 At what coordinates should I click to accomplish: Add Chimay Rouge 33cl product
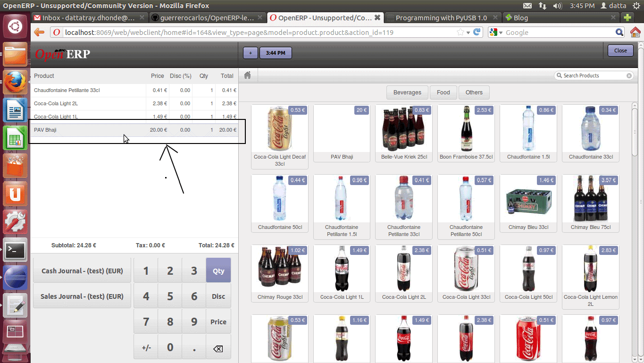(x=280, y=273)
